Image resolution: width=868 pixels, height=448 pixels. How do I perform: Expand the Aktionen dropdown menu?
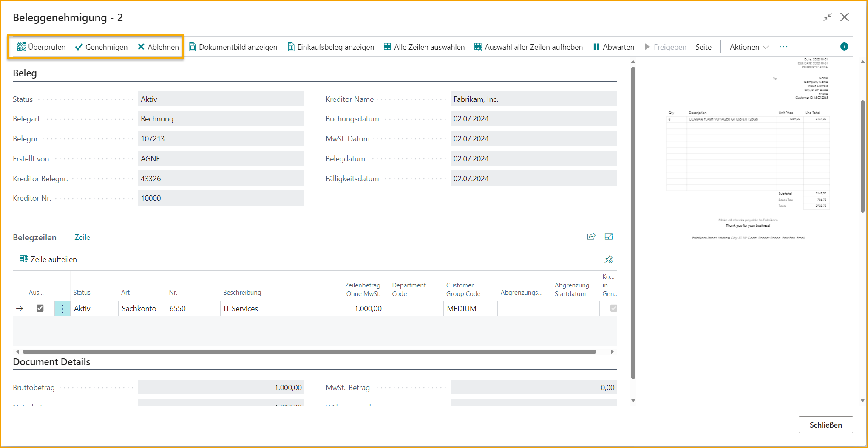(749, 47)
